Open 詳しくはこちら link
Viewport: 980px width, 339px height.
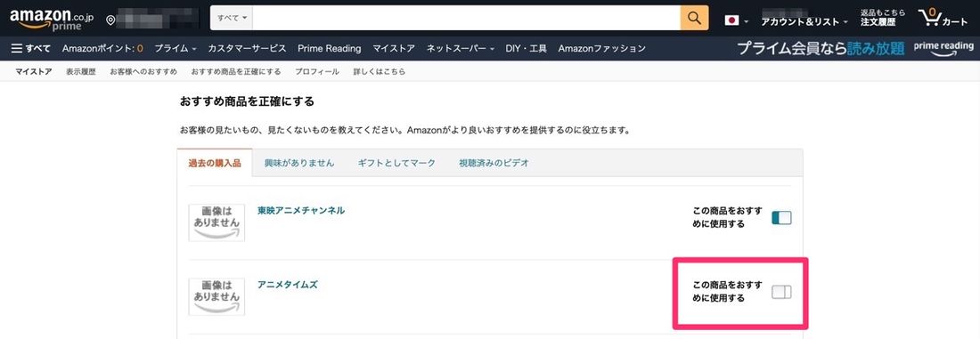pos(379,71)
